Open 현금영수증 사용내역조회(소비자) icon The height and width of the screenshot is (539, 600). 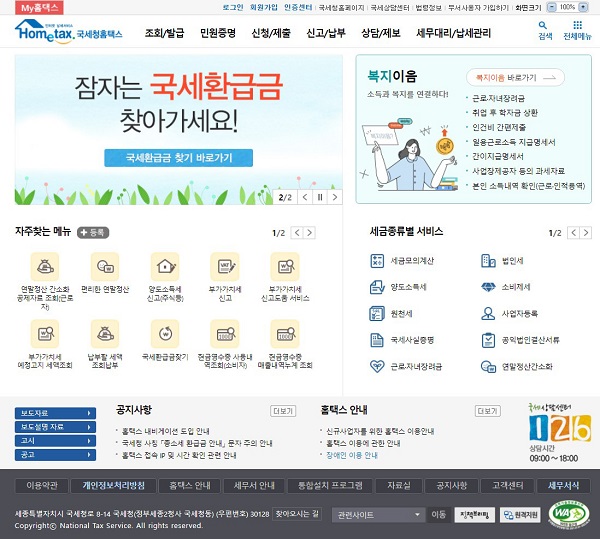tap(225, 334)
